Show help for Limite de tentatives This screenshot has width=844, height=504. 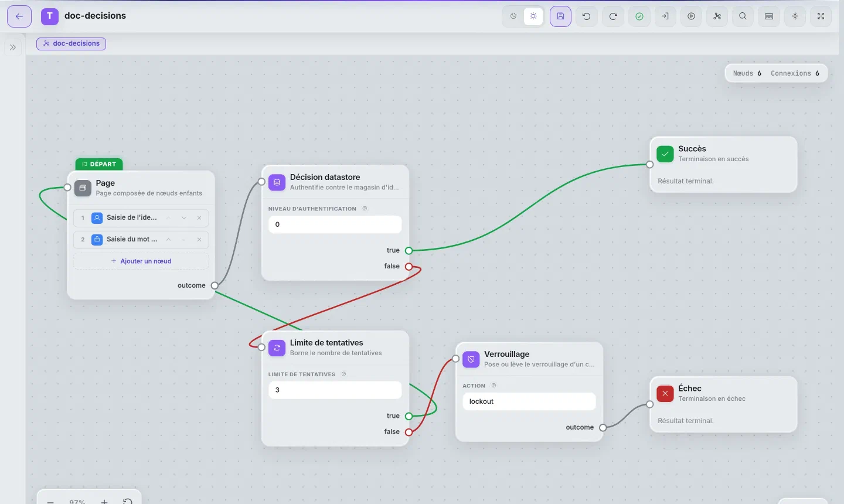tap(343, 374)
